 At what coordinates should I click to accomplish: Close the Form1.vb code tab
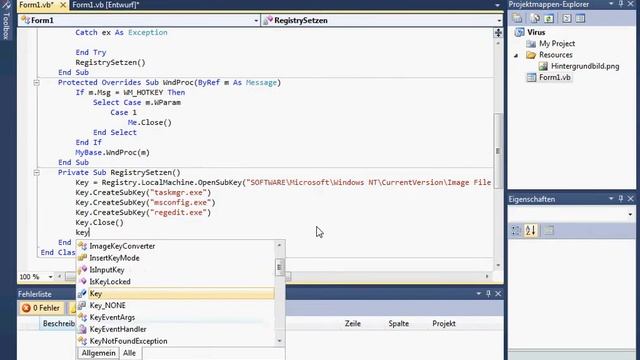click(63, 5)
